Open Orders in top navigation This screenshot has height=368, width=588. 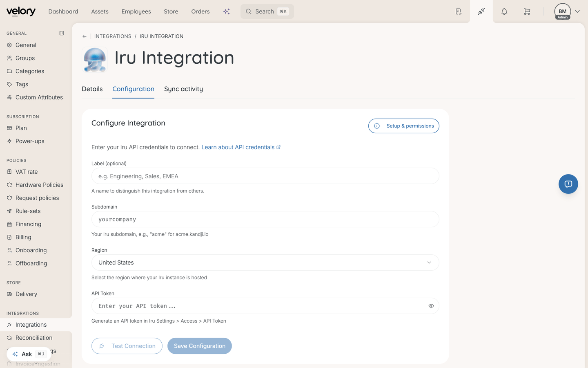[x=200, y=11]
